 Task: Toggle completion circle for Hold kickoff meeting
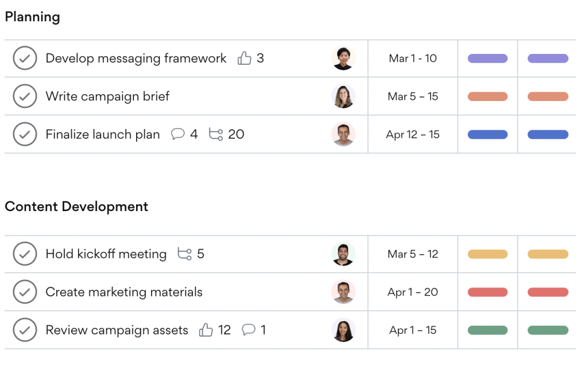[x=25, y=254]
